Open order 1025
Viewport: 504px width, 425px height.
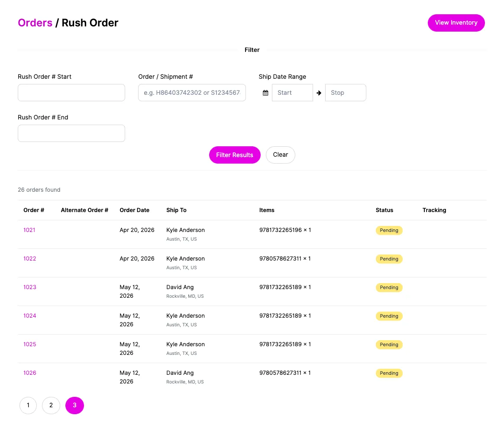(30, 345)
